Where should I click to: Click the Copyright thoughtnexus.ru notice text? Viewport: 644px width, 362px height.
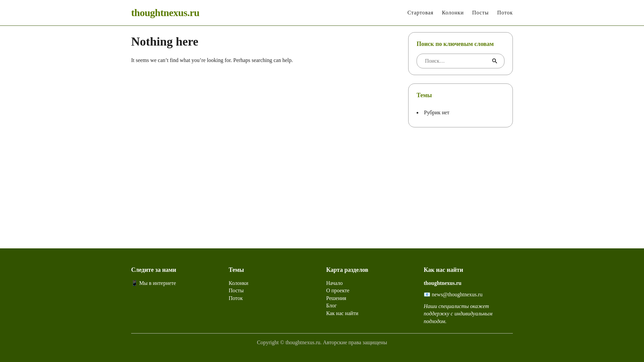(x=322, y=343)
